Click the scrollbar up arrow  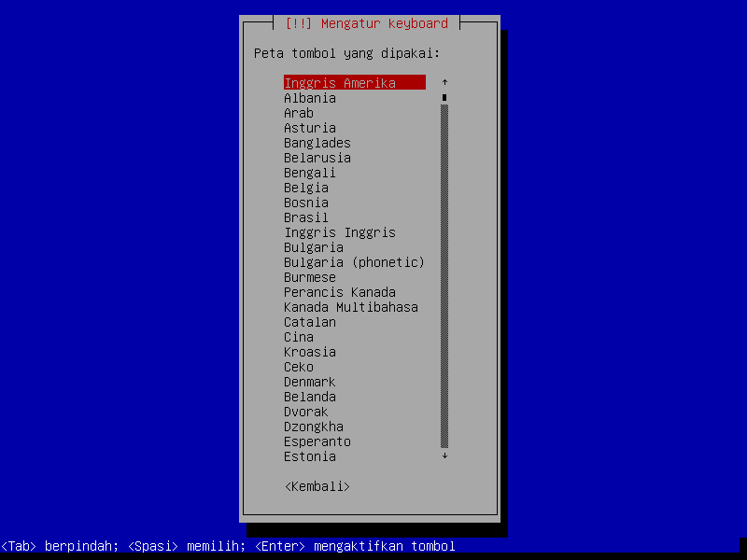point(444,82)
